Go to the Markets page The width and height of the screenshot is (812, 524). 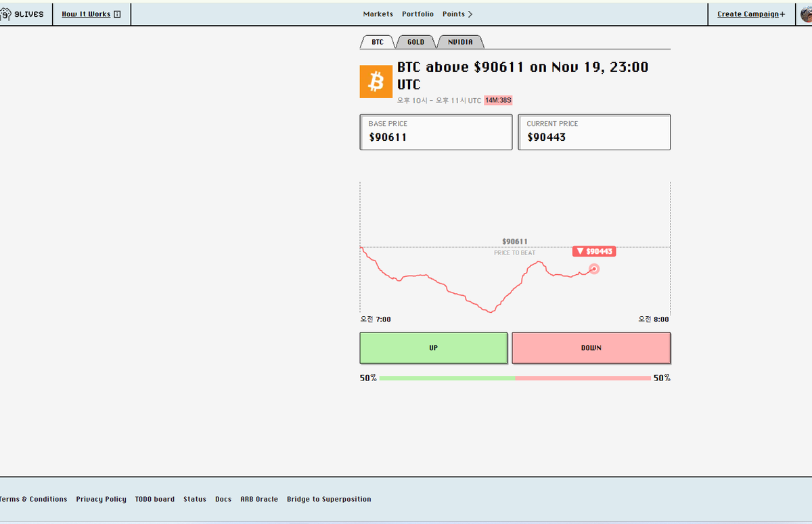378,14
